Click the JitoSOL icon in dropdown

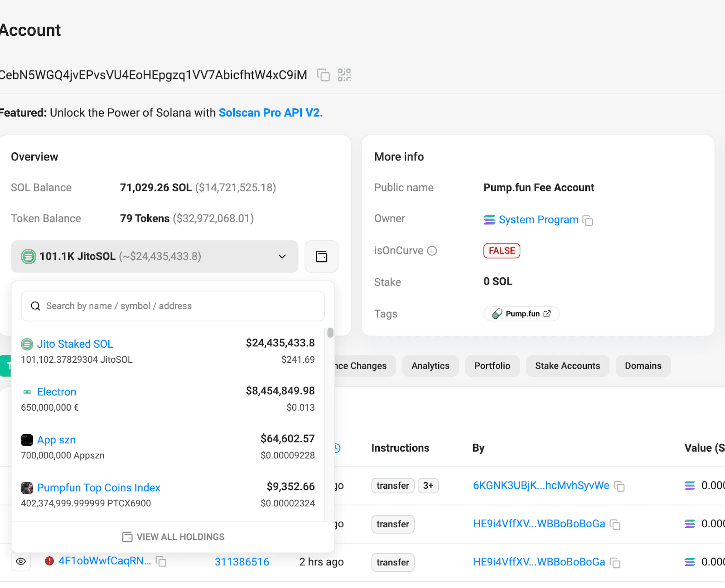[x=29, y=257]
